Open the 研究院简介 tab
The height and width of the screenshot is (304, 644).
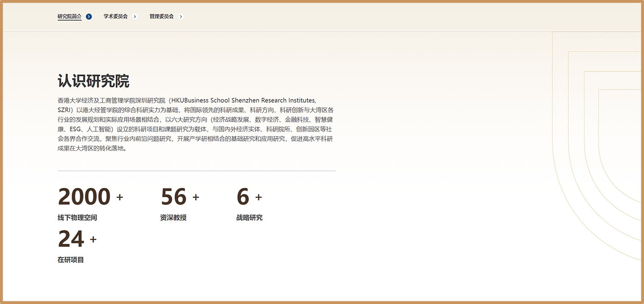pos(70,17)
